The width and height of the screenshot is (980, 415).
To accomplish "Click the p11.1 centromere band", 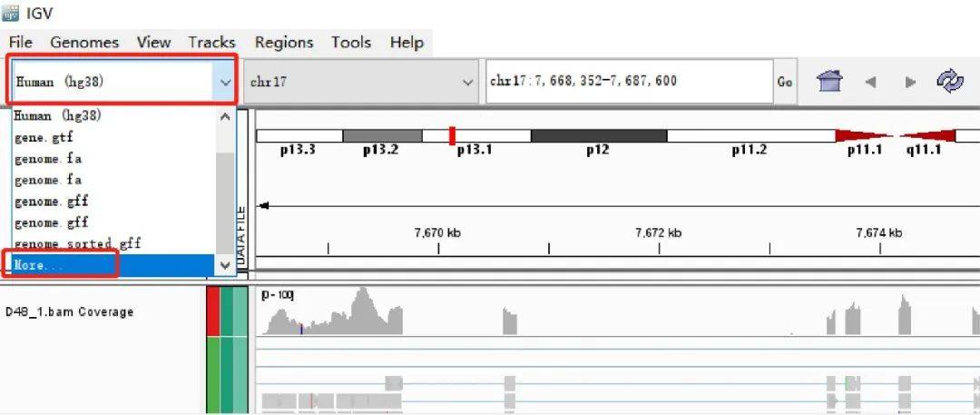I will (866, 136).
